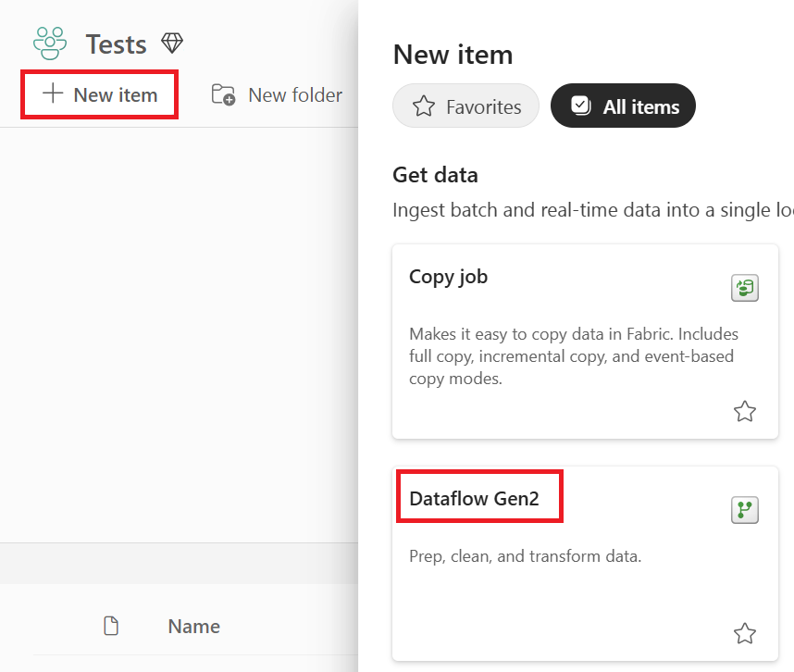Click the file type column icon
Screen dimensions: 794x672
[111, 627]
